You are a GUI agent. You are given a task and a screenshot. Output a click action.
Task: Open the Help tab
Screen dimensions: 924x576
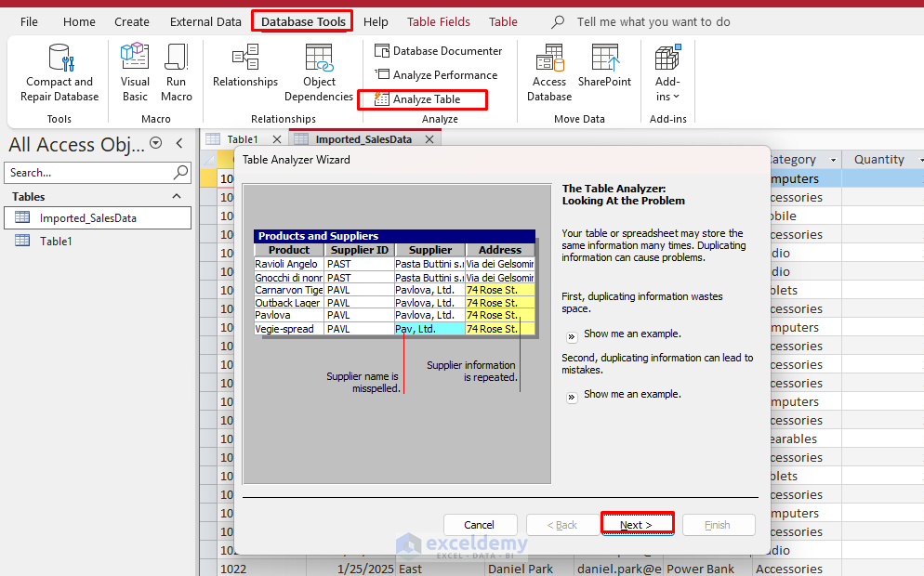376,21
